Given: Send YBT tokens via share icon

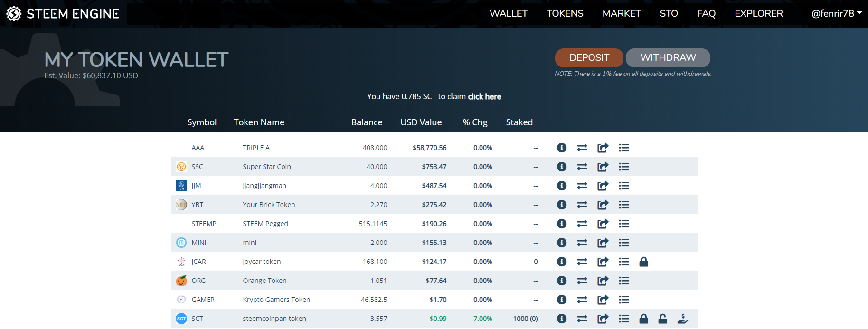Looking at the screenshot, I should pos(603,205).
